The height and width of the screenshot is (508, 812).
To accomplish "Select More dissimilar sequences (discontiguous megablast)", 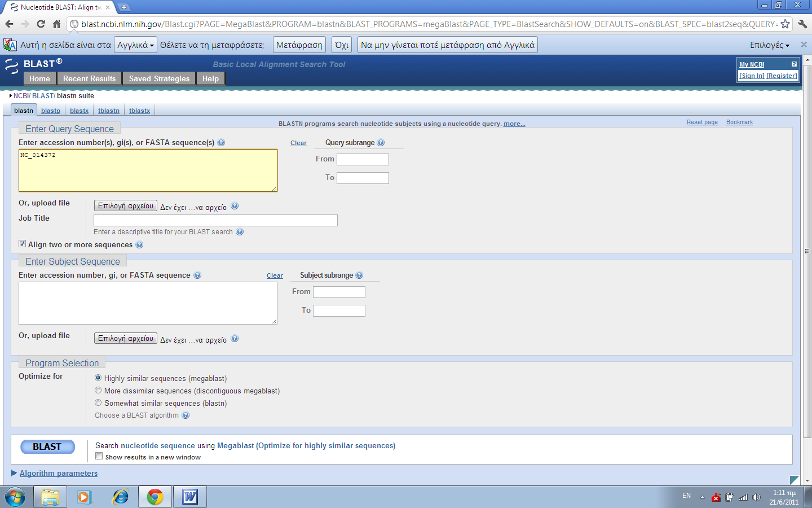I will click(x=98, y=390).
